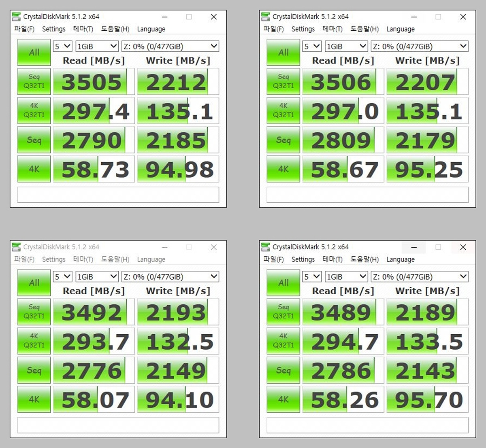The height and width of the screenshot is (448, 486).
Task: Open Z: drive dropdown in bottom-right window
Action: [x=420, y=276]
